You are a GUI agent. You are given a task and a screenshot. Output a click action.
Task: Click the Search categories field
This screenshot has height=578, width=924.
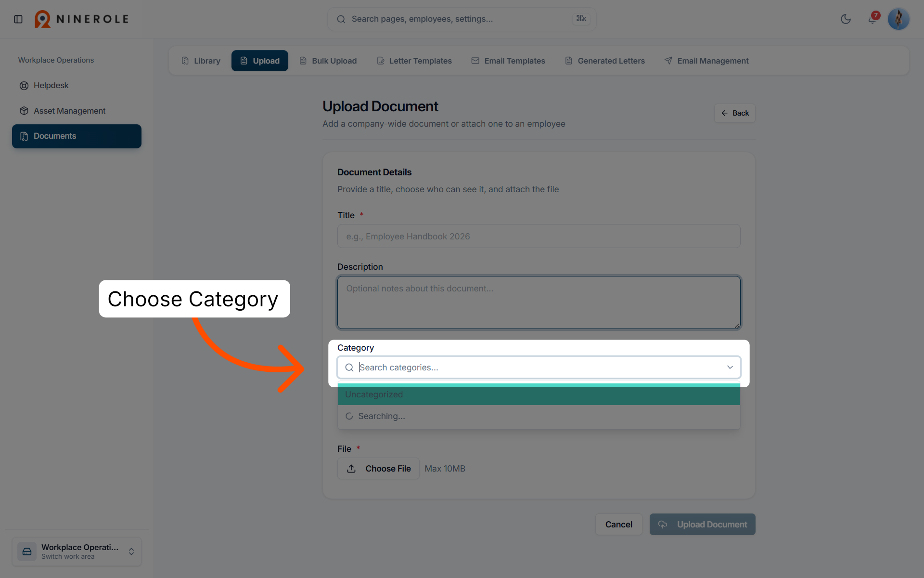pyautogui.click(x=539, y=368)
